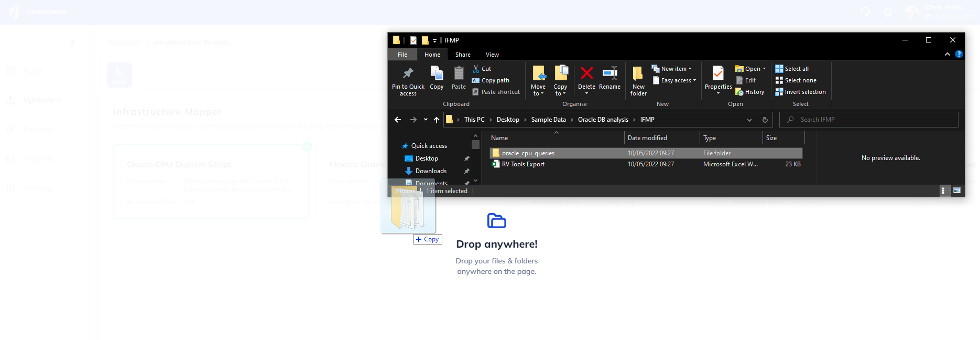
Task: Switch to the Share ribbon tab
Action: click(463, 55)
